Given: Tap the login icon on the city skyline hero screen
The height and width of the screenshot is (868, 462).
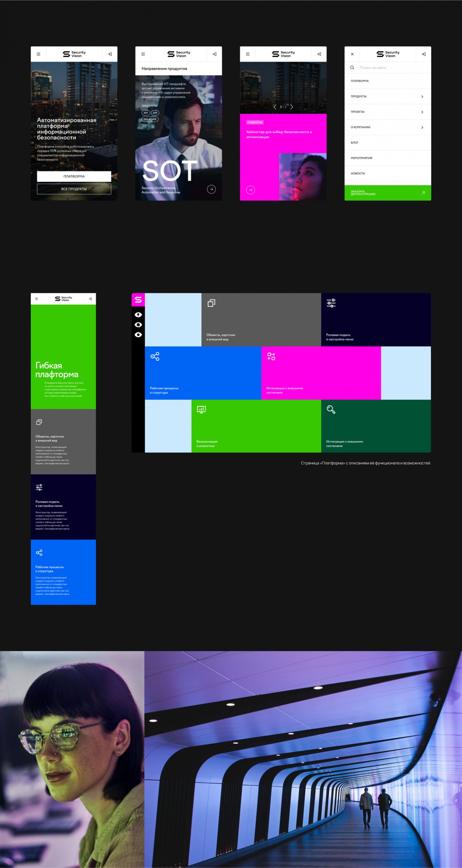Looking at the screenshot, I should pos(110,54).
